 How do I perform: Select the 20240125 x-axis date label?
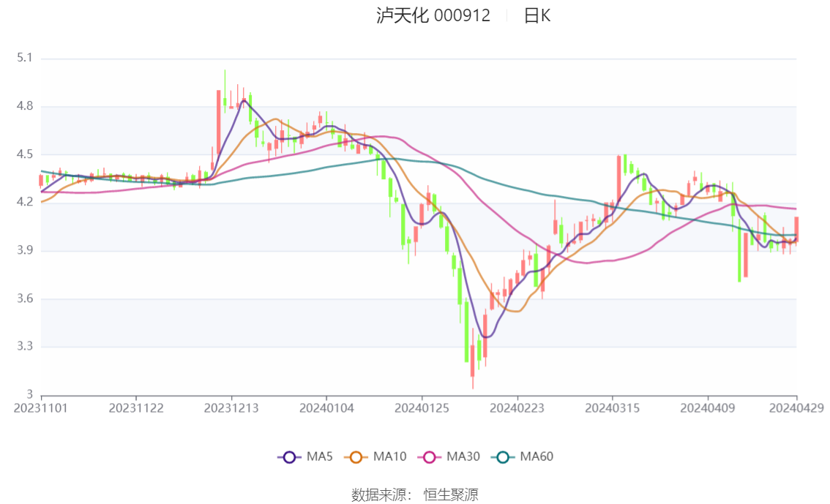[422, 408]
